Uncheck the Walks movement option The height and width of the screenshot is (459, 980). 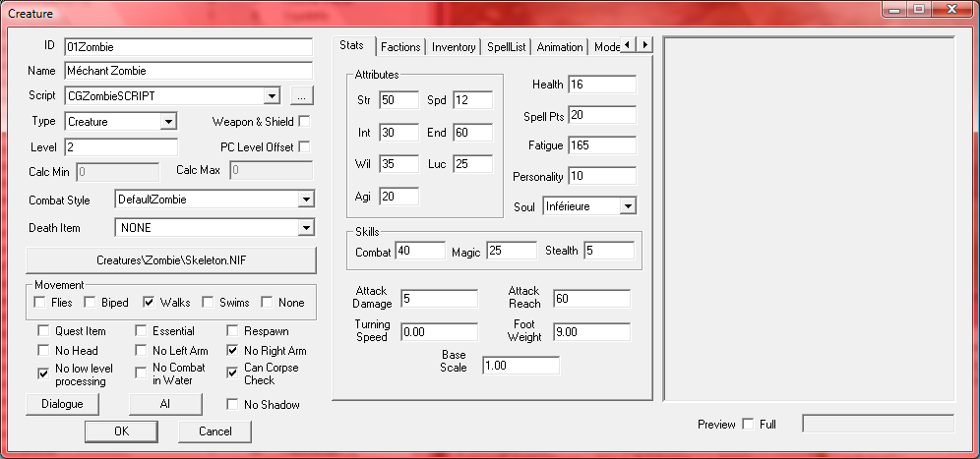coord(149,303)
